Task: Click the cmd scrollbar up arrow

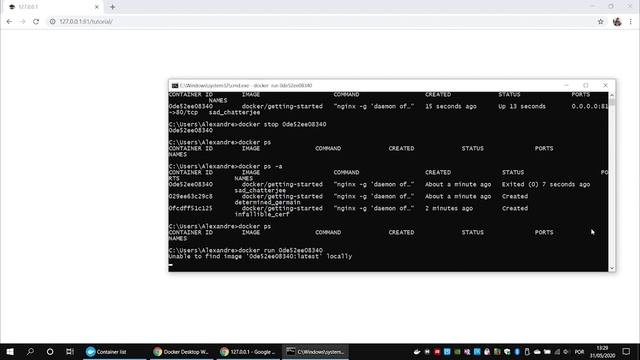Action: [x=611, y=95]
